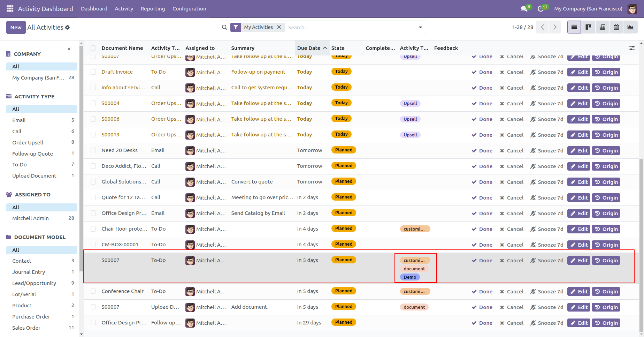This screenshot has width=644, height=337.
Task: Click the search magnifier icon
Action: (224, 27)
